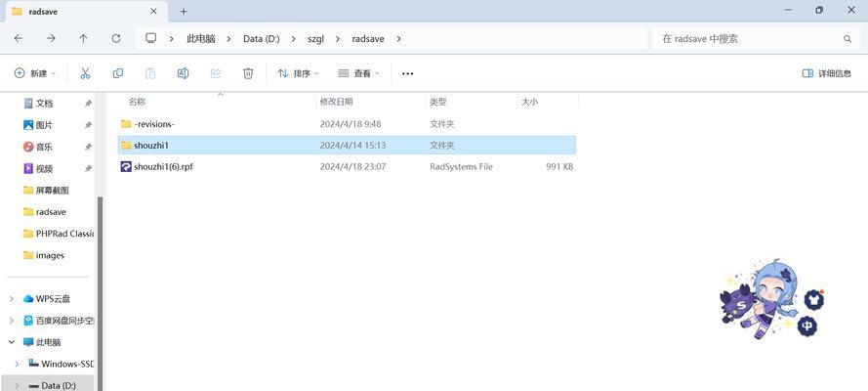868x391 pixels.
Task: Click 此电脑 in the address bar
Action: 201,39
